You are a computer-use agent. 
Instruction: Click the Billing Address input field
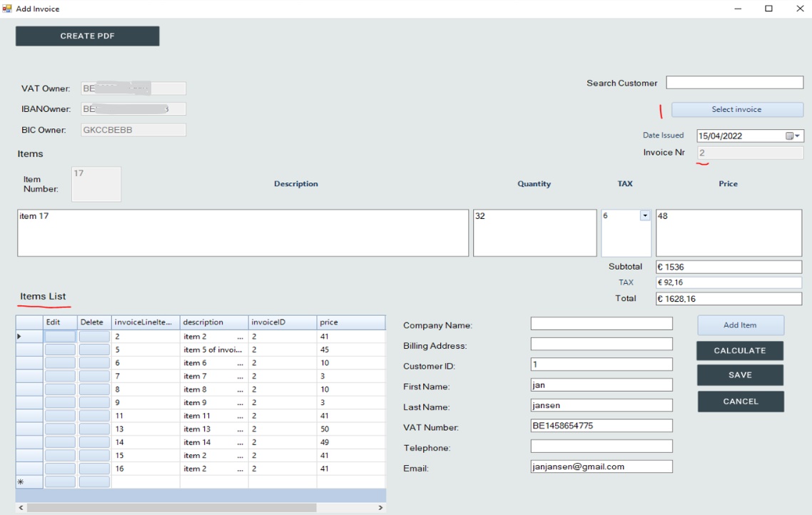click(x=602, y=344)
